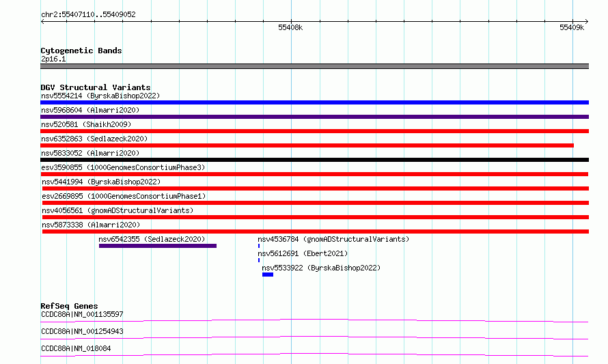The height and width of the screenshot is (364, 608).
Task: Click the nsv520581 (Shaikh2009) label
Action: click(86, 124)
